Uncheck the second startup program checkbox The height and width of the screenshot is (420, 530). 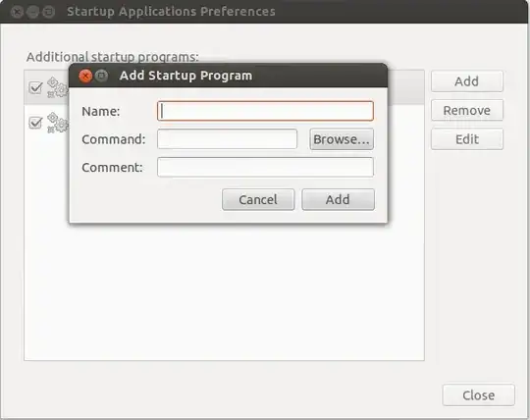[35, 123]
